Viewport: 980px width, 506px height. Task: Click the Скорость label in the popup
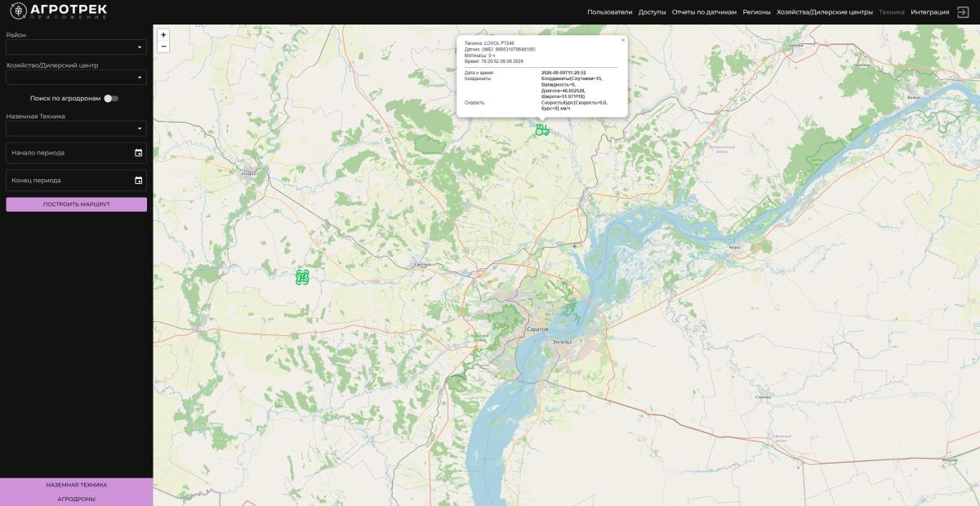(474, 103)
